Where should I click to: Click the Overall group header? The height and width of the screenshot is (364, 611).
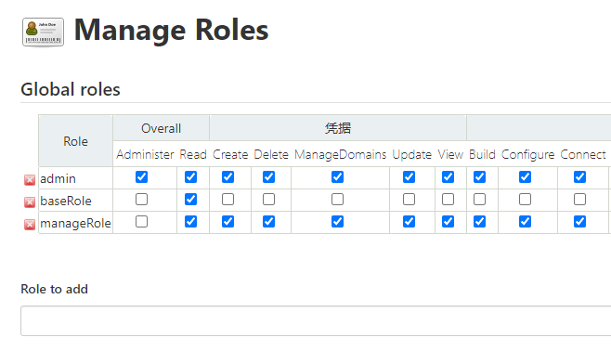161,128
